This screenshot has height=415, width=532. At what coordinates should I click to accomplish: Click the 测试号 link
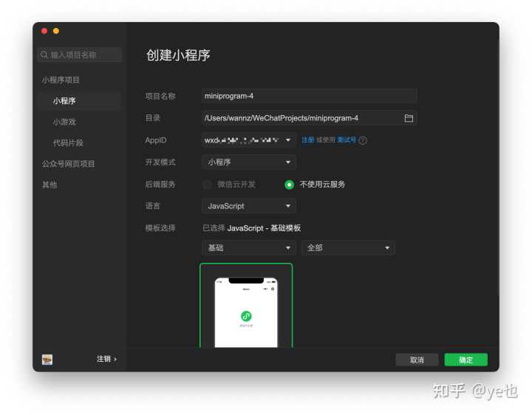pos(347,140)
